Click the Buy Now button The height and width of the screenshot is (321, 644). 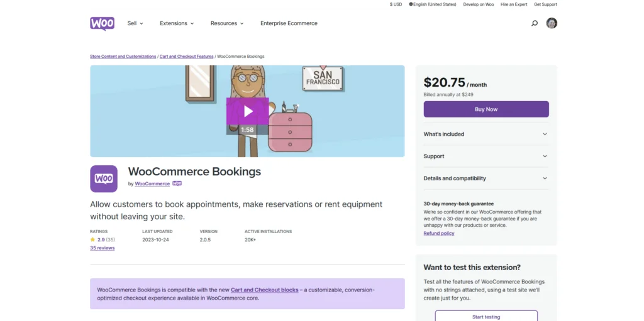pyautogui.click(x=486, y=109)
